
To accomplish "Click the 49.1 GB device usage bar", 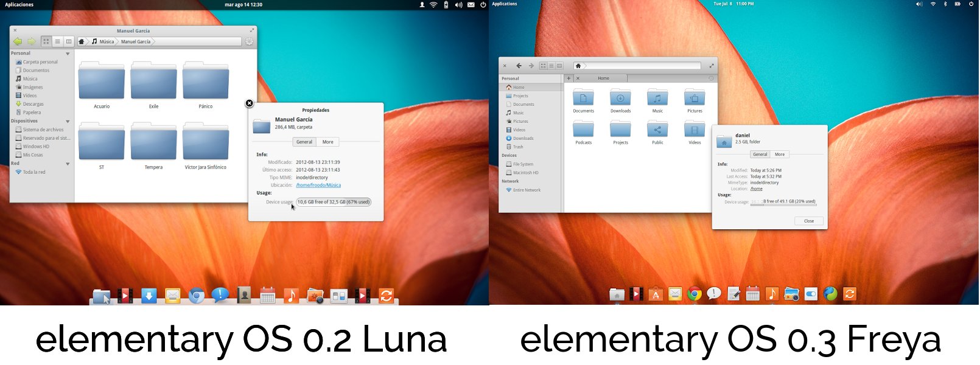I will (783, 202).
